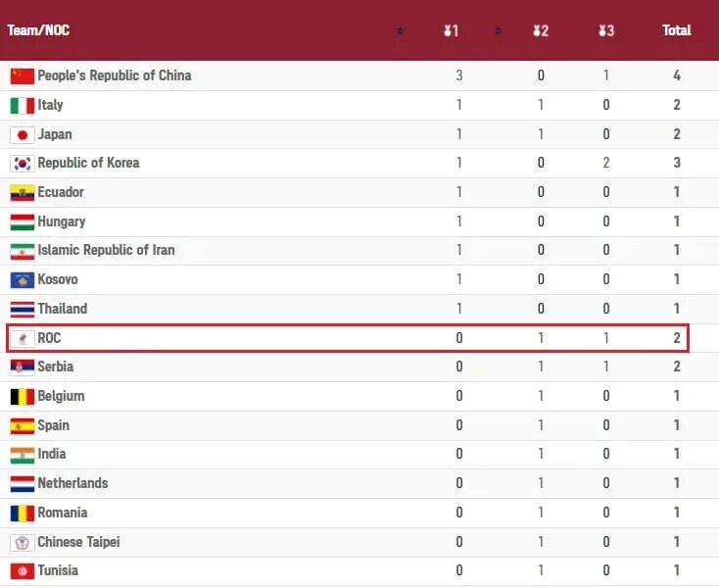
Task: Open the Islamic Republic of Iran link
Action: click(106, 250)
